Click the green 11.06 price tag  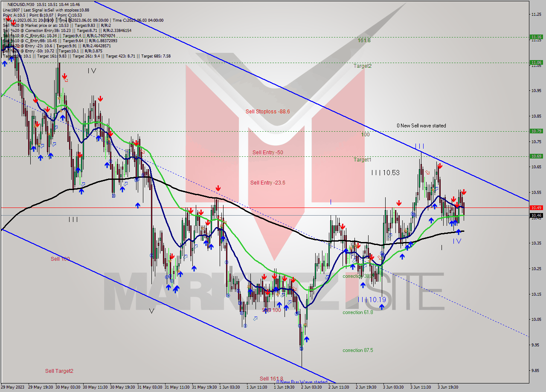click(x=536, y=63)
